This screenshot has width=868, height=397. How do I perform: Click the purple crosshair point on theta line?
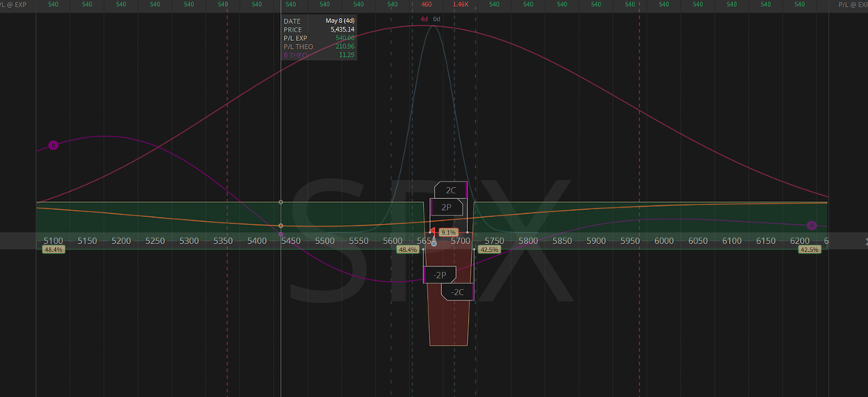281,234
